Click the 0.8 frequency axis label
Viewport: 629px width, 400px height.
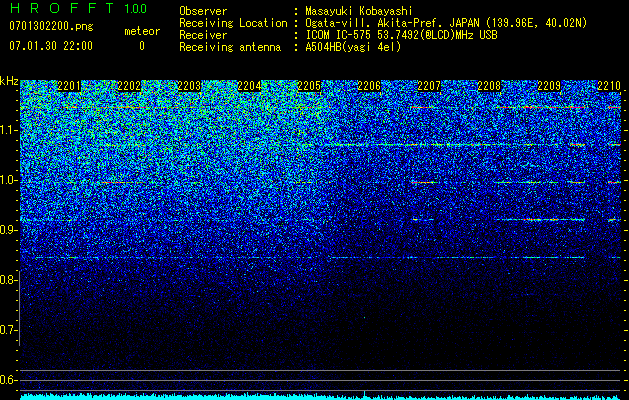pos(8,280)
